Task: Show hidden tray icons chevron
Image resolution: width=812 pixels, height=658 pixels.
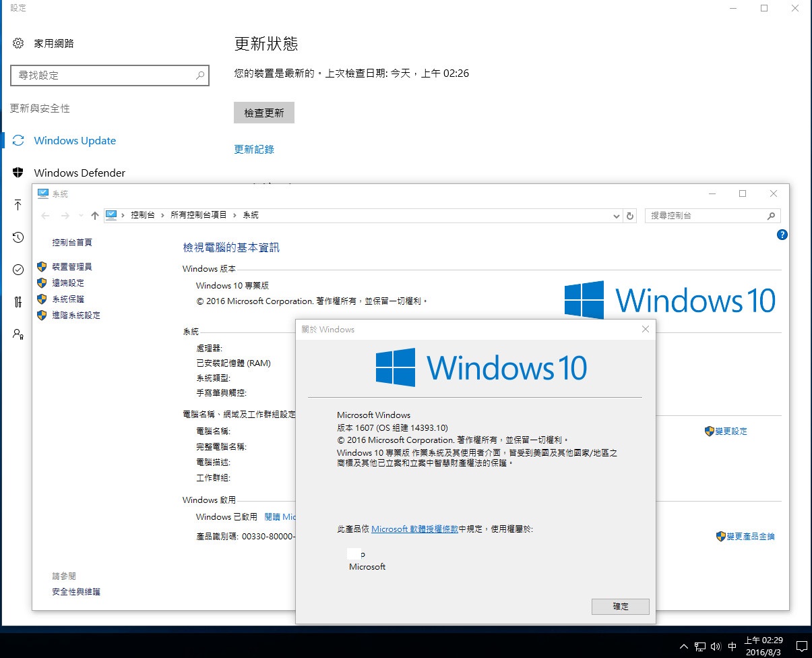Action: coord(684,646)
